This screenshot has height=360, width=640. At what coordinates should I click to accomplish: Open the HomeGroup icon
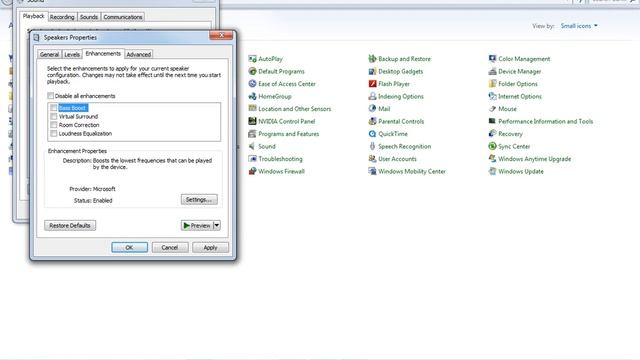252,96
